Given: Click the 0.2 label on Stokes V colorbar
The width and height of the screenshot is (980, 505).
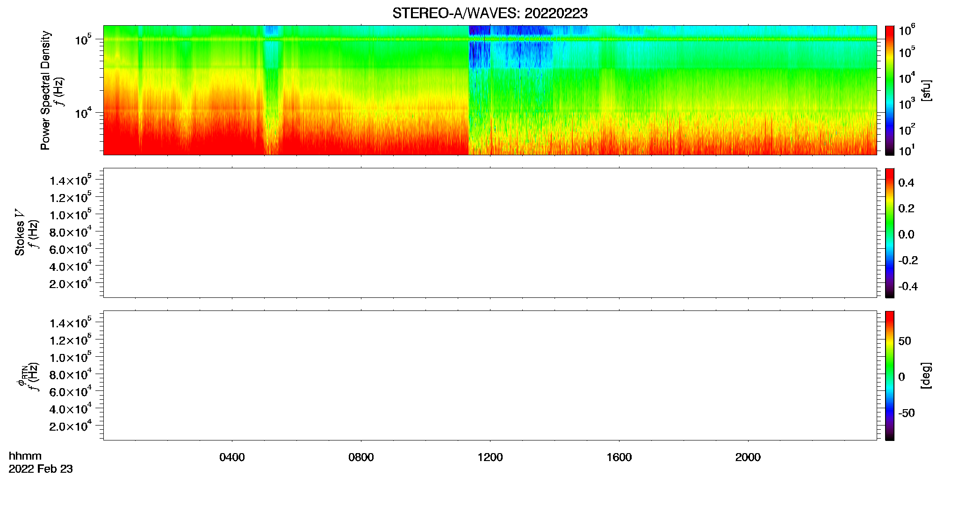Looking at the screenshot, I should [906, 209].
